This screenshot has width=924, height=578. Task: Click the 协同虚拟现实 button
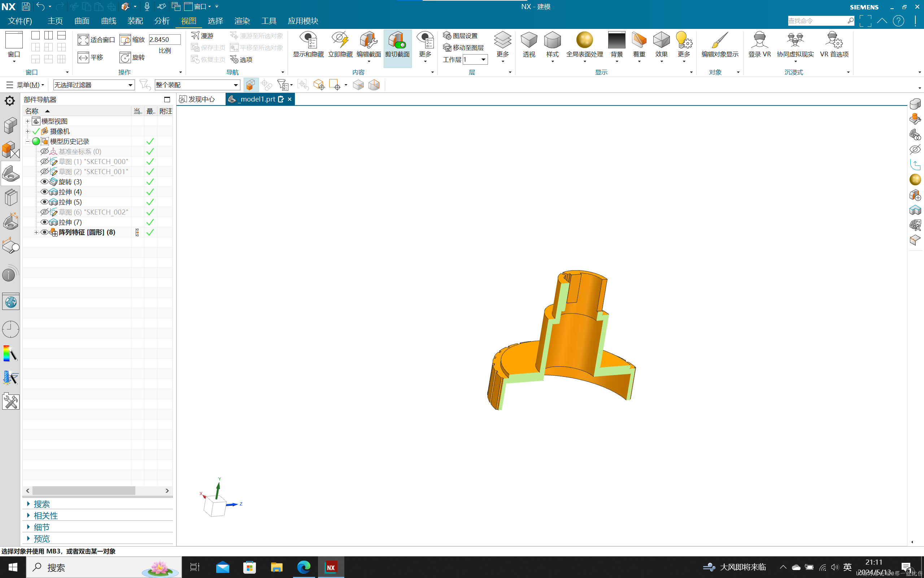[x=795, y=47]
